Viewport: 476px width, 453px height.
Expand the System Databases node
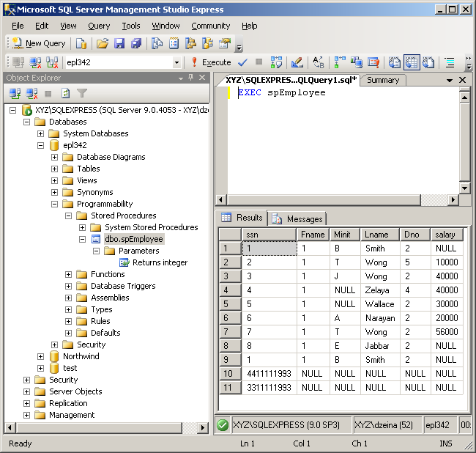[41, 133]
